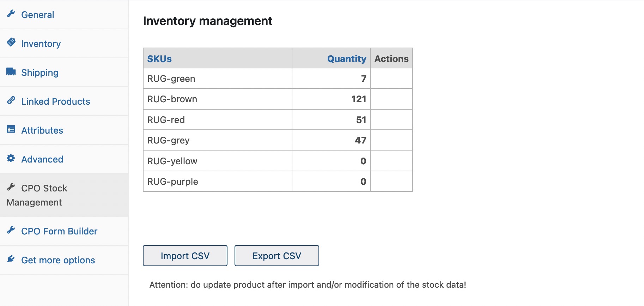Sort table by Quantity column header

[x=346, y=59]
